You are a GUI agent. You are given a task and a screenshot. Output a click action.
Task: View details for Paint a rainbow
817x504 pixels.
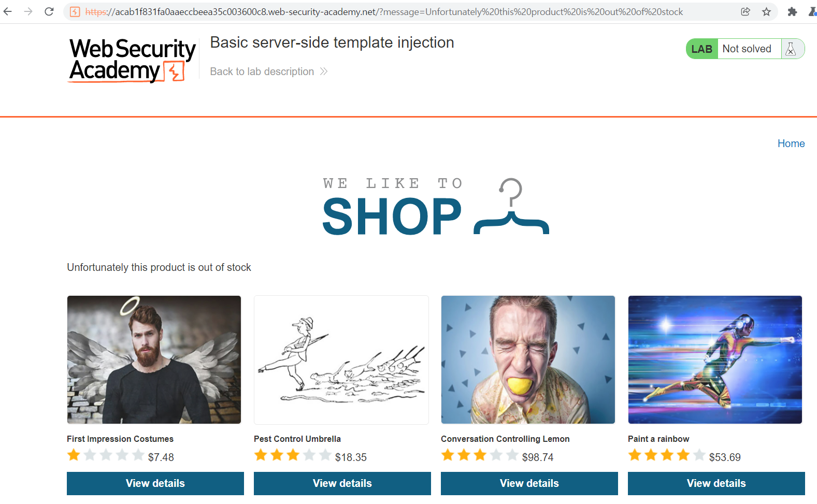(716, 483)
